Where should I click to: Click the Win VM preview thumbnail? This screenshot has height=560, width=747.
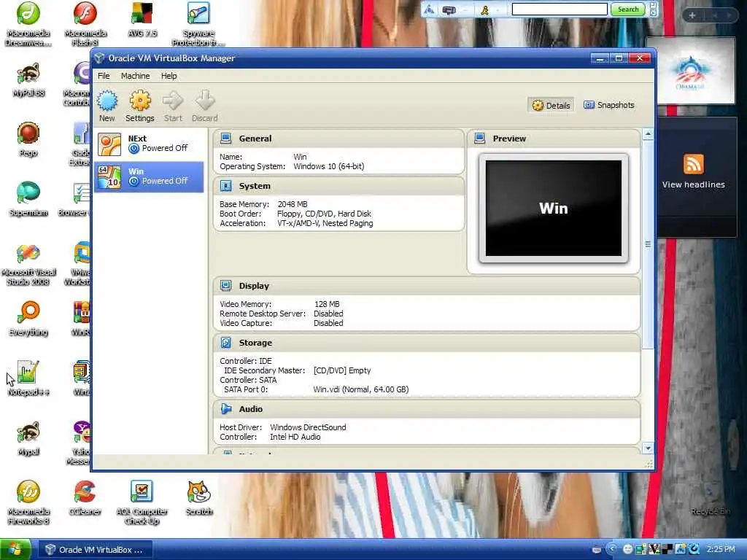click(x=553, y=208)
